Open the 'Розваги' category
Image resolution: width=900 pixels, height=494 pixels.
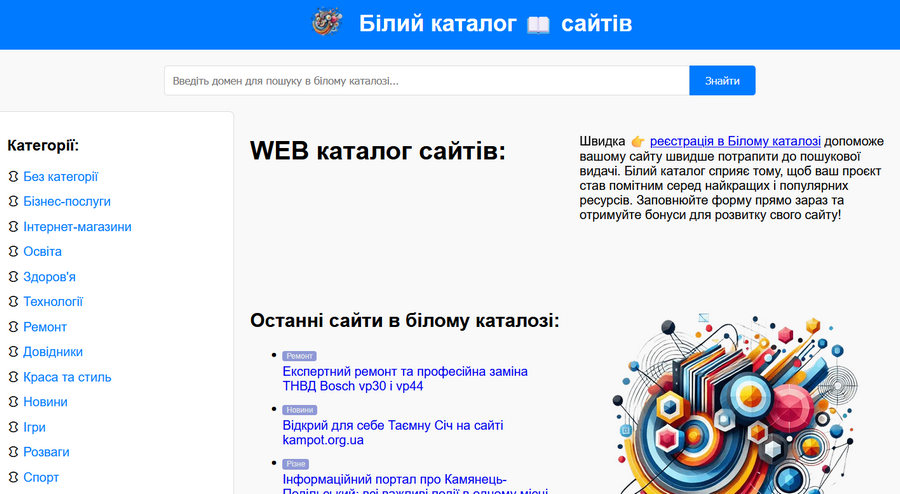click(x=46, y=452)
